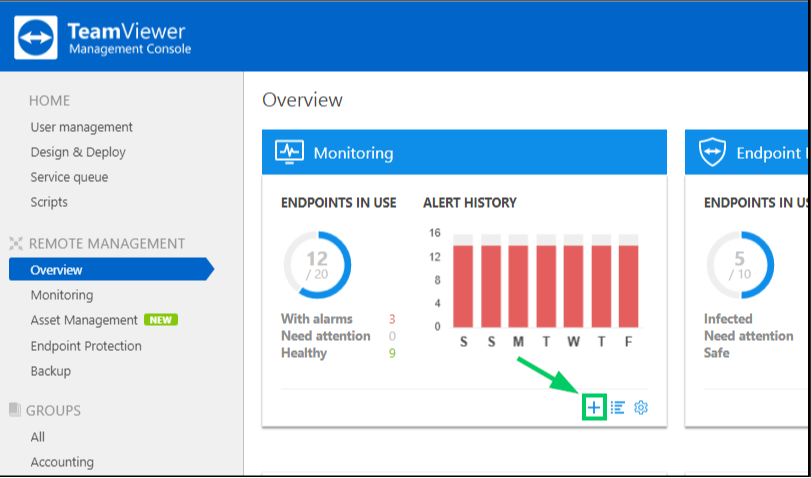Screen dimensions: 811x478
Task: Open Monitoring card settings gear
Action: (x=641, y=408)
